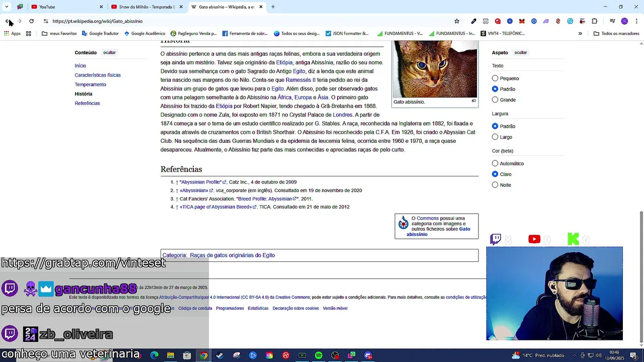Follow the Londres link

343,115
